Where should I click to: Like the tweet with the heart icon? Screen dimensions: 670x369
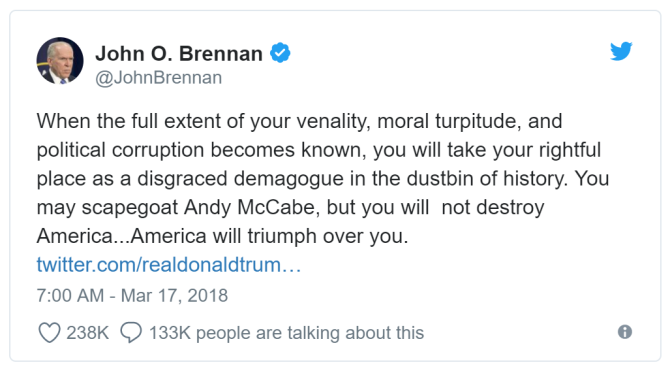(x=50, y=333)
